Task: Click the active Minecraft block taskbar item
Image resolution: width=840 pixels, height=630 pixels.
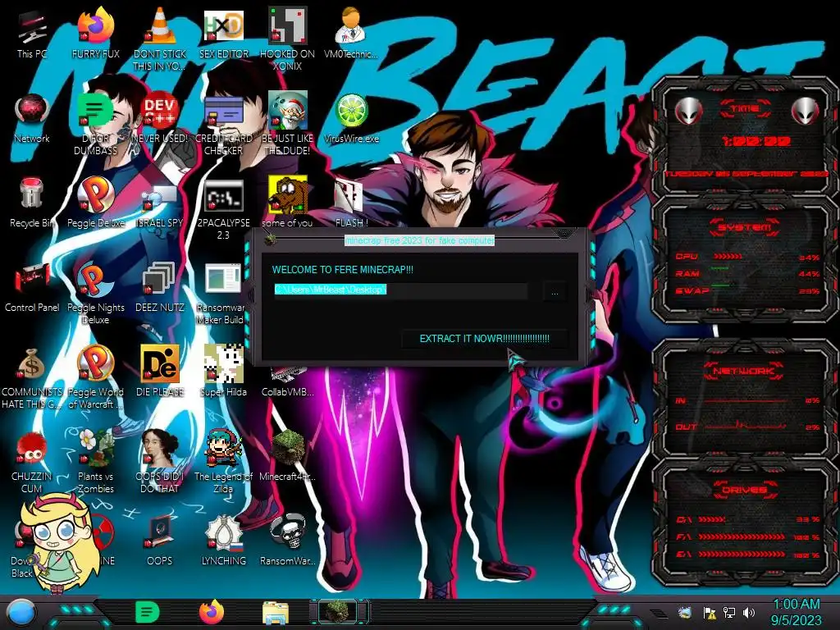Action: (339, 612)
